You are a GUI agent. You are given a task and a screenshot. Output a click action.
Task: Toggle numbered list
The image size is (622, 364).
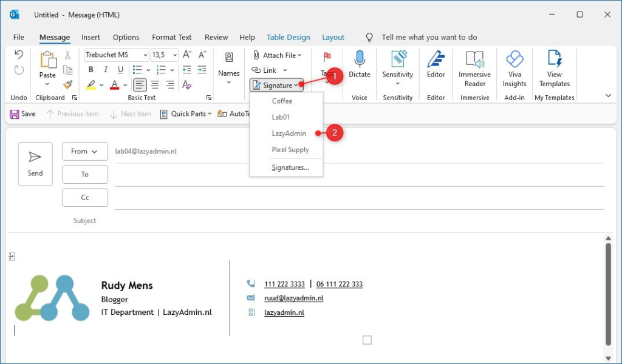click(162, 70)
